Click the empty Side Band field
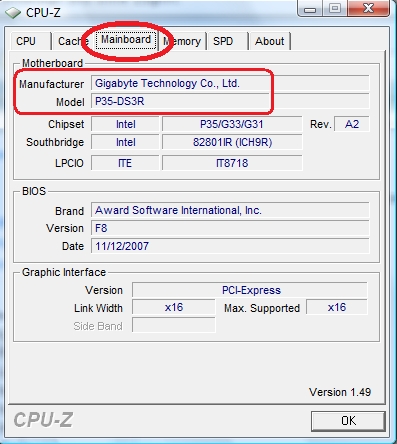The width and height of the screenshot is (397, 444). coord(174,325)
